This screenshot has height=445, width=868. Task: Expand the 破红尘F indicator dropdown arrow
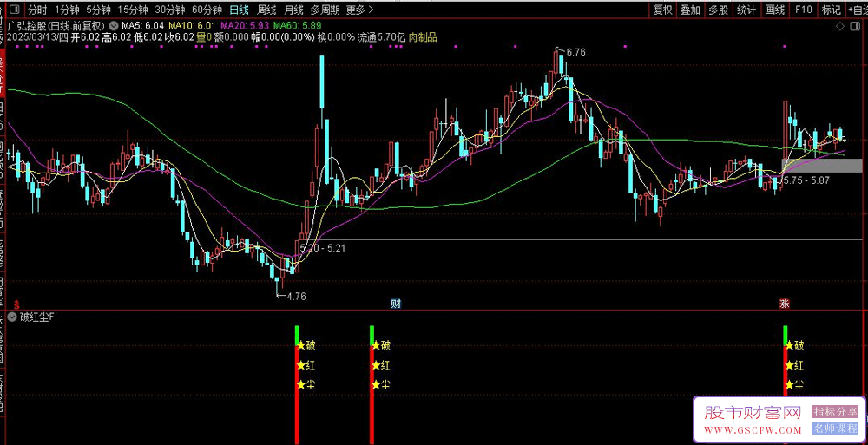(13, 317)
